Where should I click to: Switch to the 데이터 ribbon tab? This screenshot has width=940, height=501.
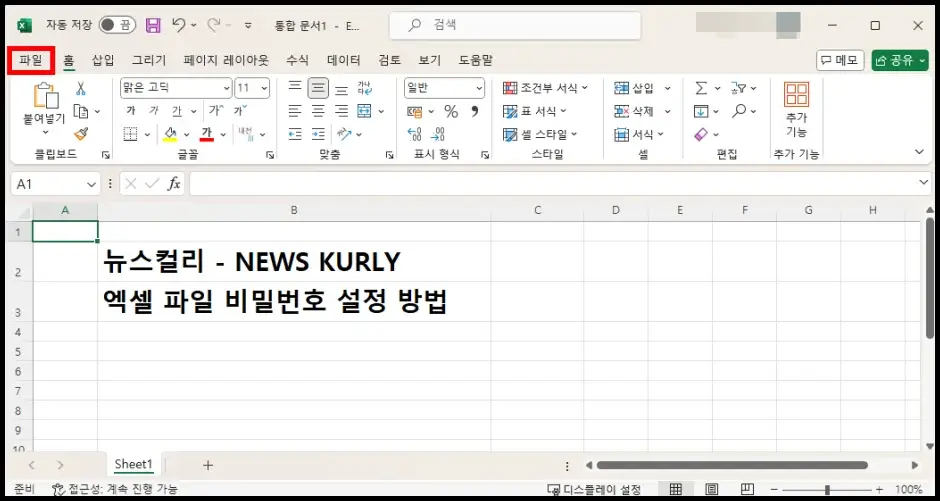[344, 60]
